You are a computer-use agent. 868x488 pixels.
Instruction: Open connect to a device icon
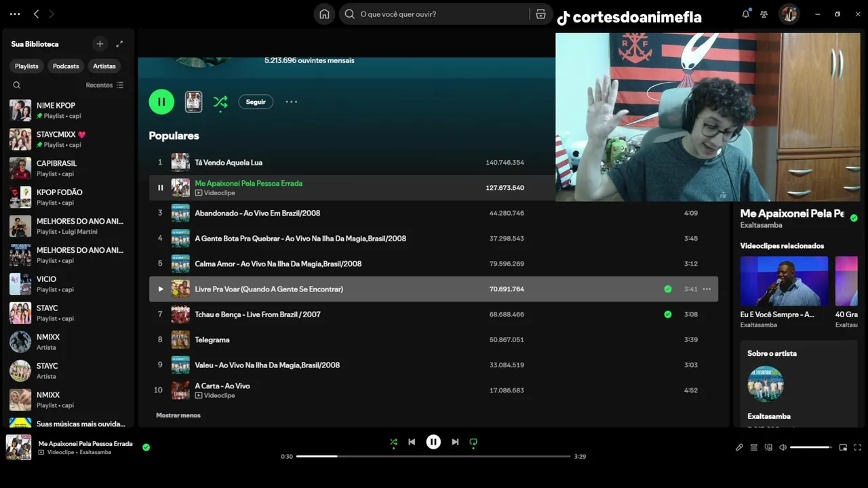point(768,447)
